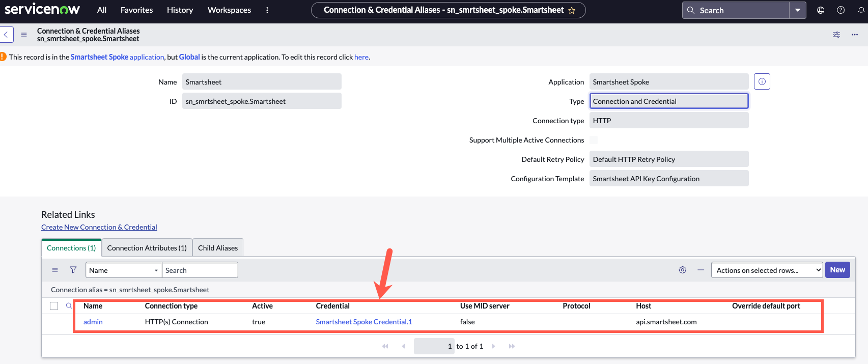Collapse the list with the minus icon

701,270
